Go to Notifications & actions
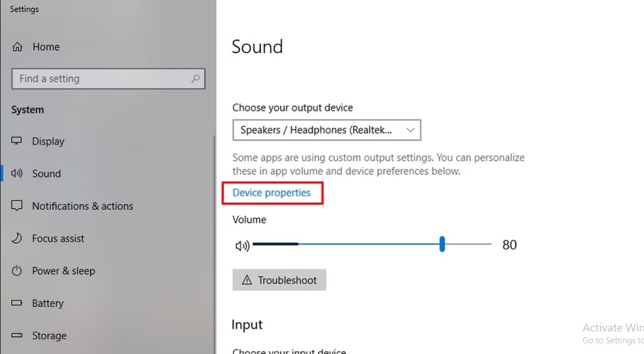The width and height of the screenshot is (644, 354). click(83, 206)
